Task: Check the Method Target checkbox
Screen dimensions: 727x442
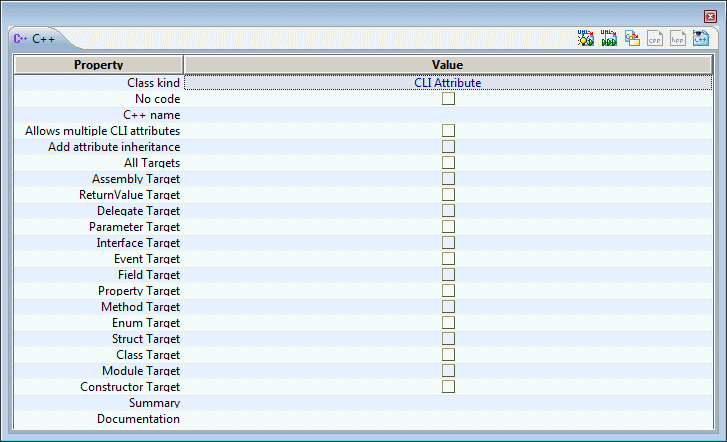Action: tap(448, 307)
